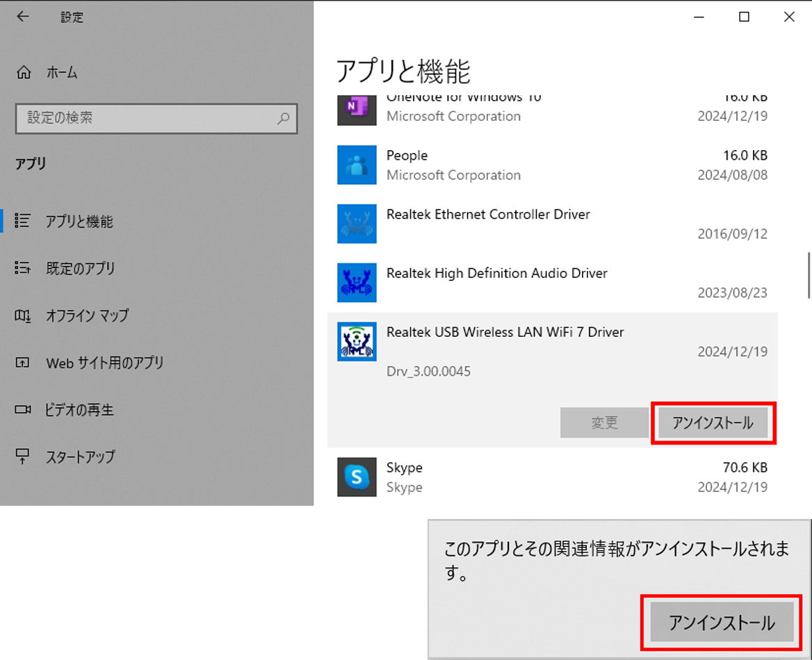Maximize the Settings window
This screenshot has height=660, width=812.
pos(744,17)
